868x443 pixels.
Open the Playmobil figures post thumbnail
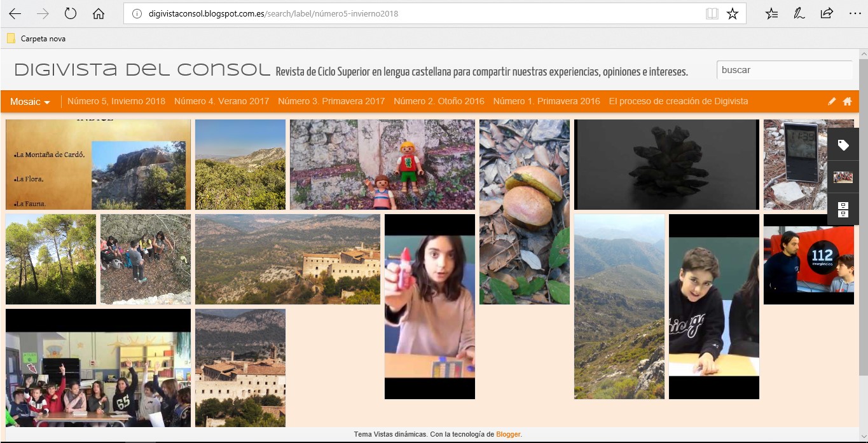(x=382, y=165)
